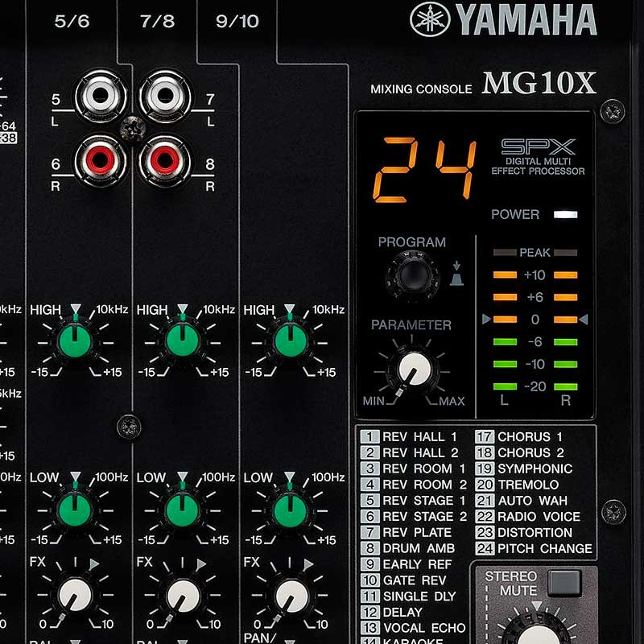The image size is (644, 644).
Task: Adjust the LOW EQ knob on channel 5/6
Action: click(x=75, y=510)
